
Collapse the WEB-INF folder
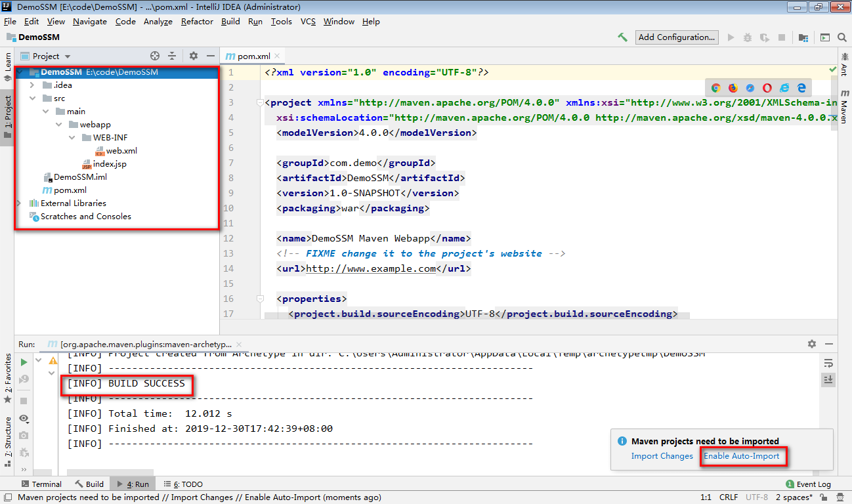(72, 138)
